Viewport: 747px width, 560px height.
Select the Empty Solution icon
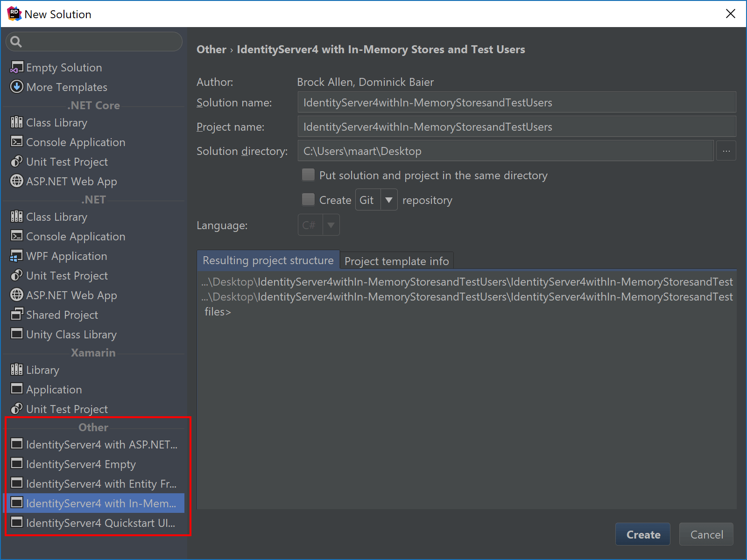click(17, 67)
